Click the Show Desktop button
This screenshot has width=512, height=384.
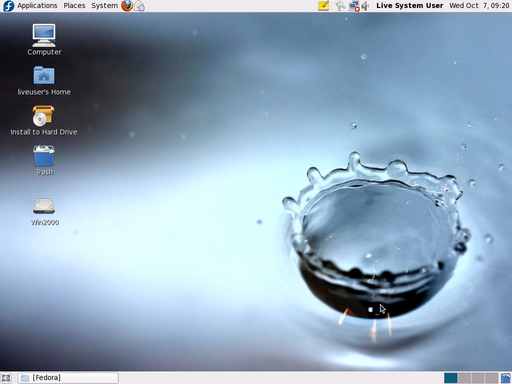coord(6,378)
